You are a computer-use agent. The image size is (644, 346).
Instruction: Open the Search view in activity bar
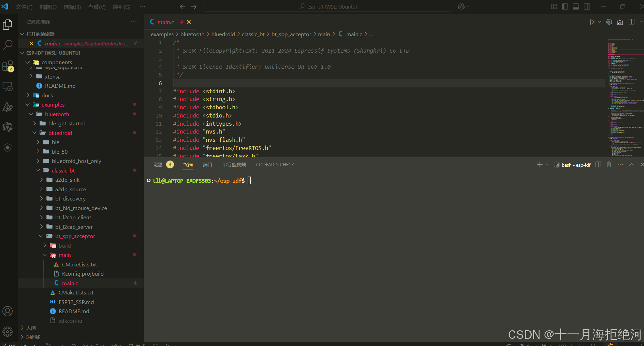(x=8, y=45)
